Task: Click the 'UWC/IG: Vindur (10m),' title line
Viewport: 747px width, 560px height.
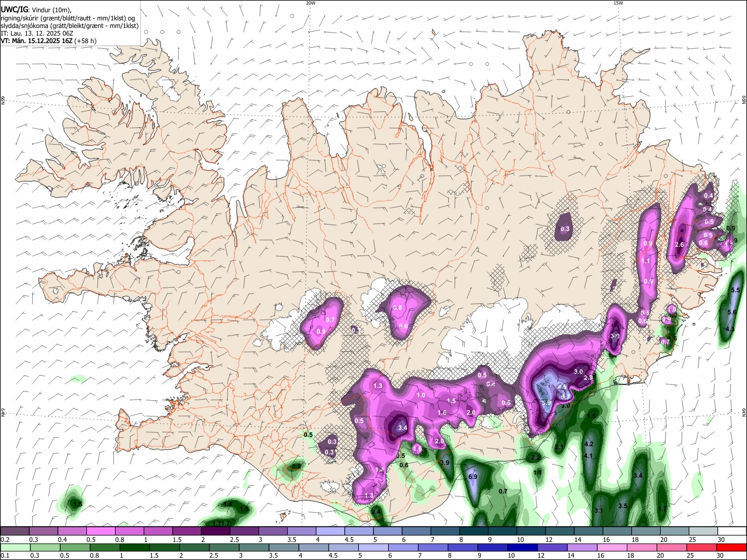Action: coord(36,10)
